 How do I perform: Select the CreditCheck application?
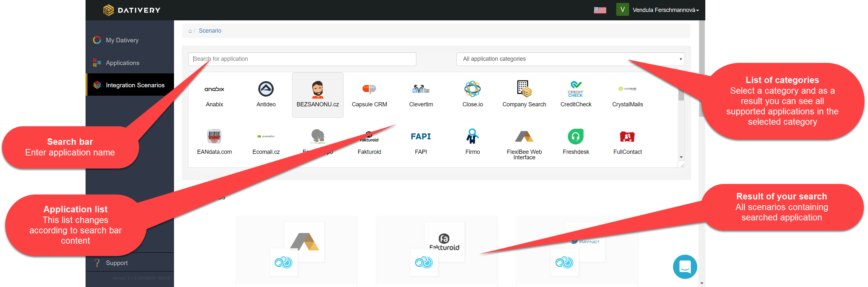(x=576, y=95)
